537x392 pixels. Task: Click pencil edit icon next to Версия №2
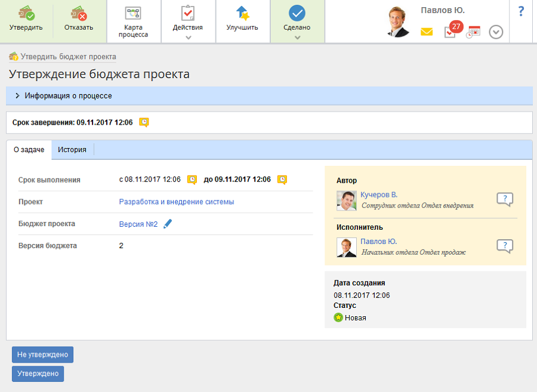168,224
